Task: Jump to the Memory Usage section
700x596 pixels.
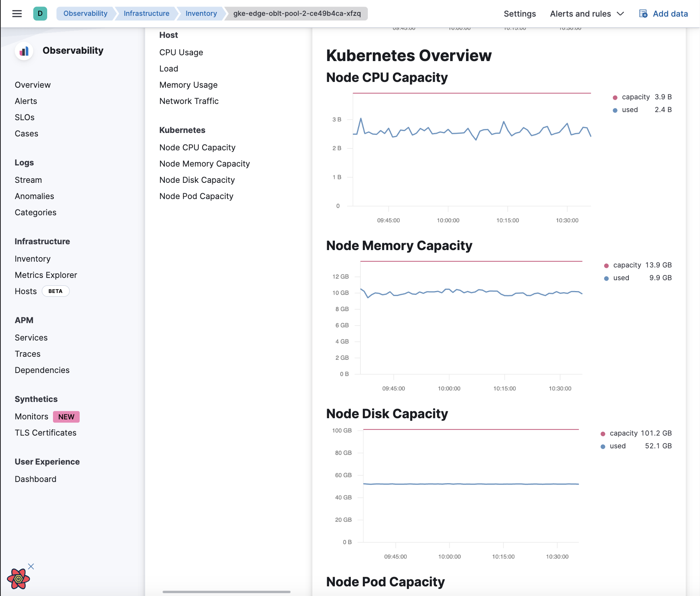Action: (188, 85)
